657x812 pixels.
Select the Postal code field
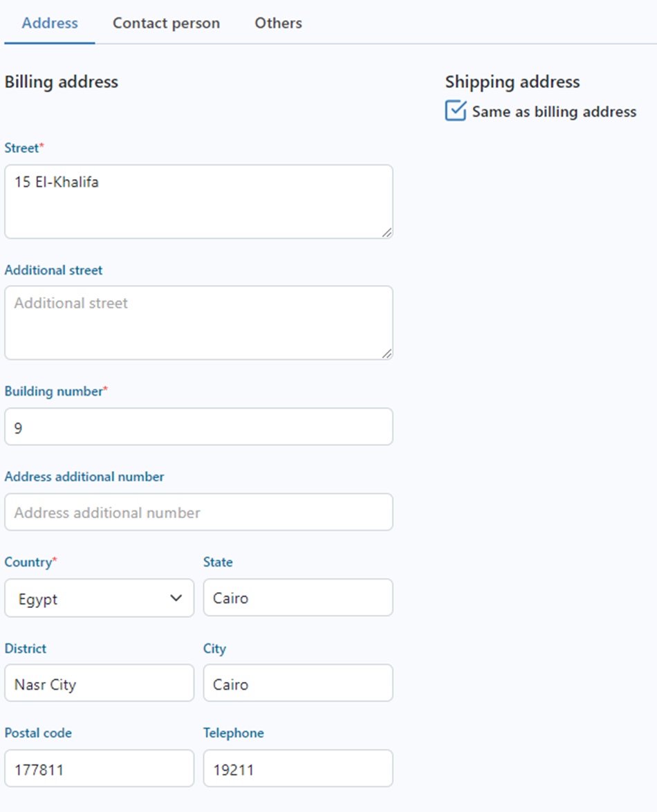99,768
